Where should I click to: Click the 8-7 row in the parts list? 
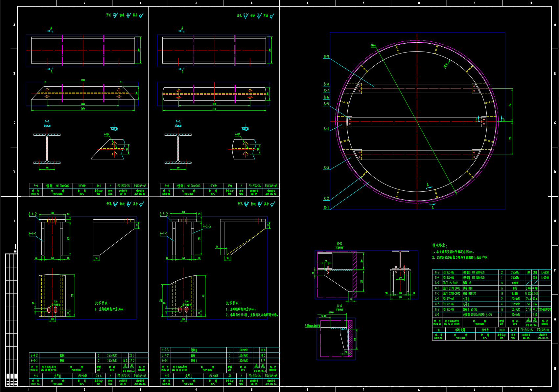click(x=492, y=283)
